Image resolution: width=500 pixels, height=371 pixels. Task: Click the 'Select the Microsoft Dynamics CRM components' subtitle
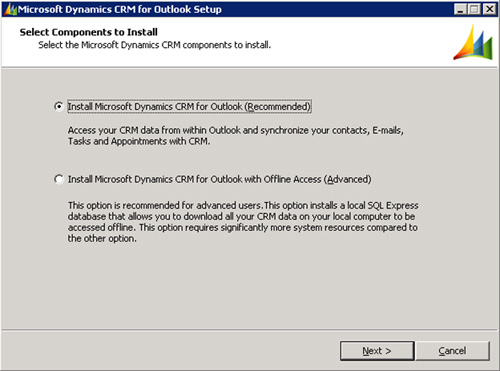click(x=154, y=45)
